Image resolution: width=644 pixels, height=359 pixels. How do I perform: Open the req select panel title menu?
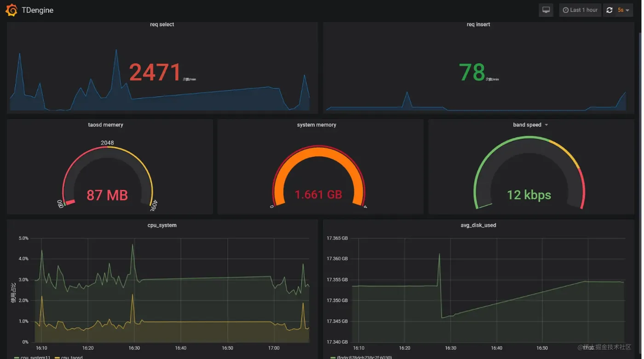click(162, 24)
